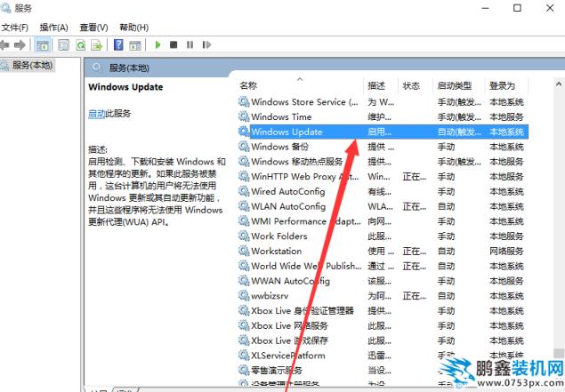Click the 服务(本地) panel header
565x392 pixels.
click(x=129, y=68)
